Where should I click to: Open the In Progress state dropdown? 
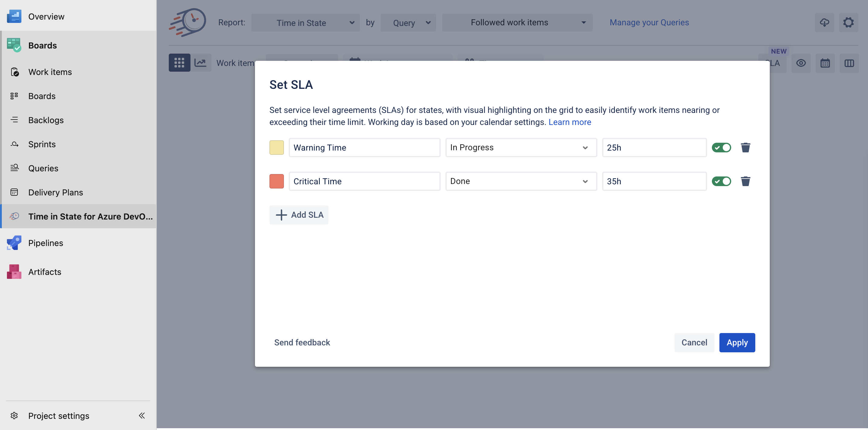coord(520,148)
